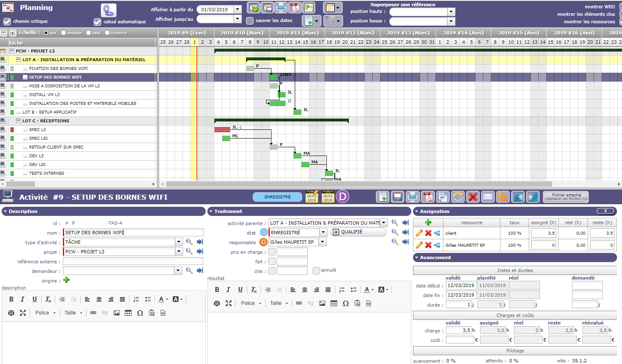Disable 'calcul automatique' checkbox
Screen dimensions: 622x364
pos(97,22)
